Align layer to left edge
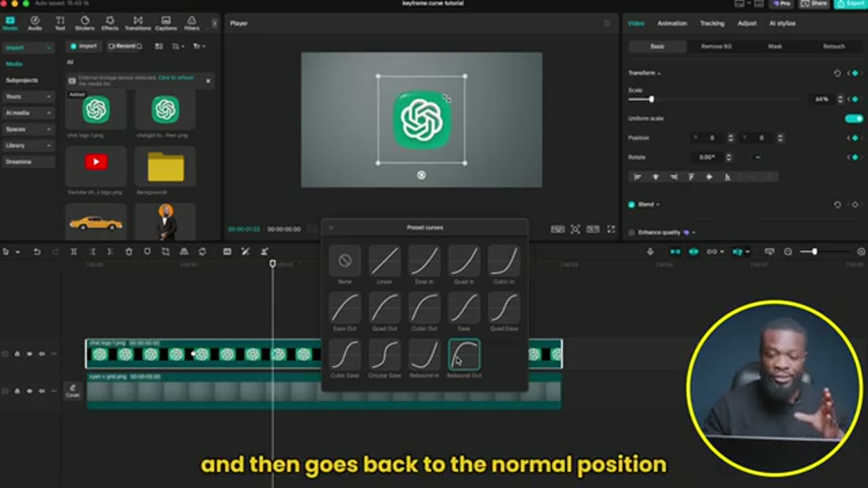Viewport: 868px width, 488px height. 637,177
